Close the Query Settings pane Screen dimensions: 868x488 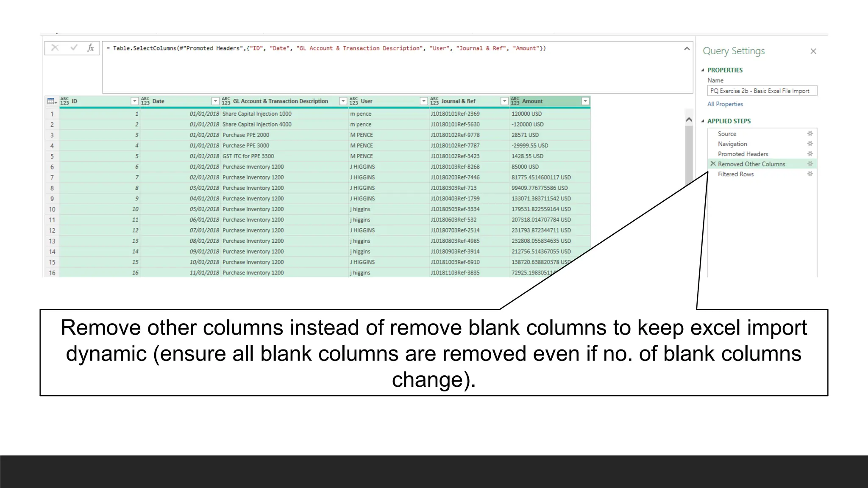tap(813, 51)
